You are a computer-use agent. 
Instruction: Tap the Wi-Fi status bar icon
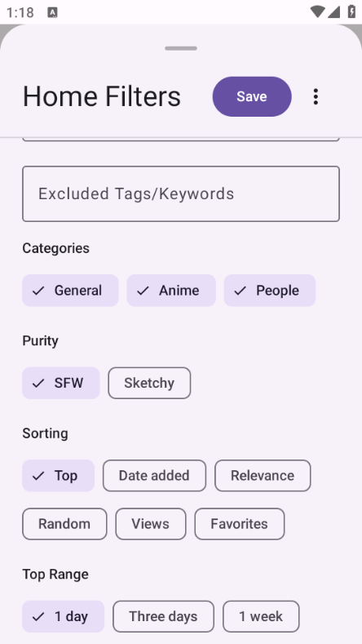(317, 12)
